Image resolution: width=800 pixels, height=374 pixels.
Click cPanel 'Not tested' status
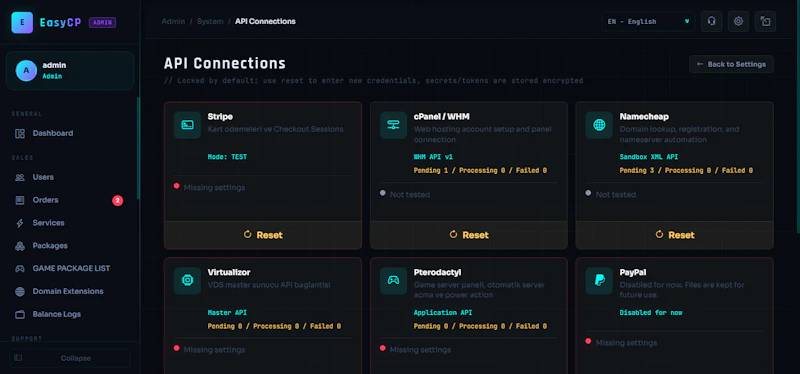click(x=410, y=195)
